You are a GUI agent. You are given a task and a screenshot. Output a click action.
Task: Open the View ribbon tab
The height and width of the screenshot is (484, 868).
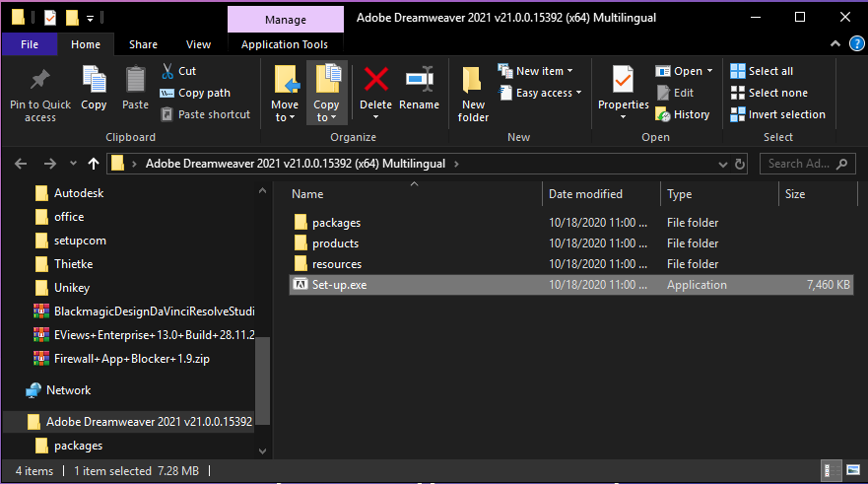[198, 44]
